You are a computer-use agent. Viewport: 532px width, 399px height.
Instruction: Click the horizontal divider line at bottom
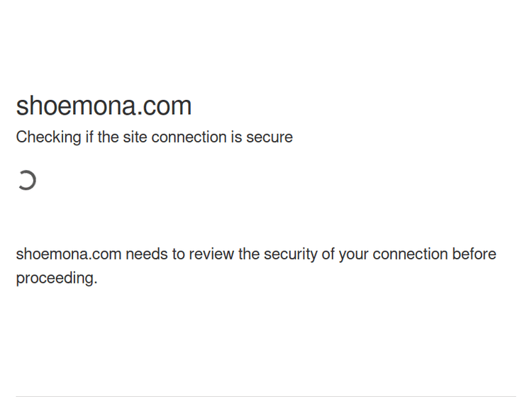pos(266,396)
